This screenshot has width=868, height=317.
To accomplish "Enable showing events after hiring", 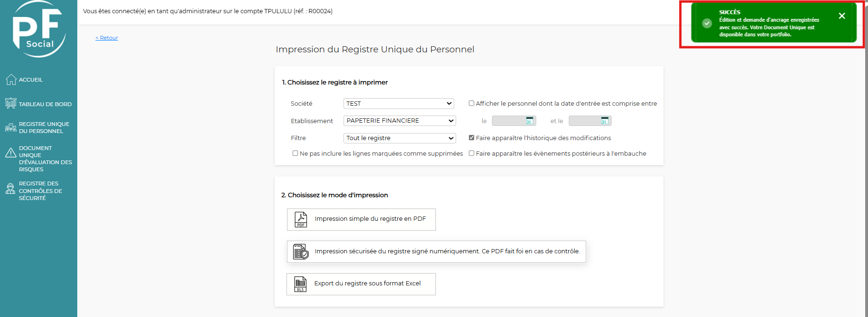I will click(x=471, y=153).
